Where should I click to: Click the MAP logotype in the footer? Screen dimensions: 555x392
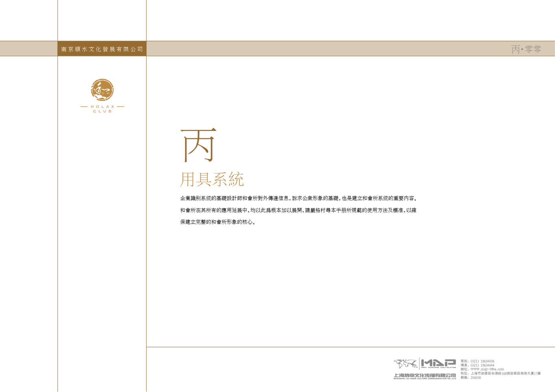438,363
